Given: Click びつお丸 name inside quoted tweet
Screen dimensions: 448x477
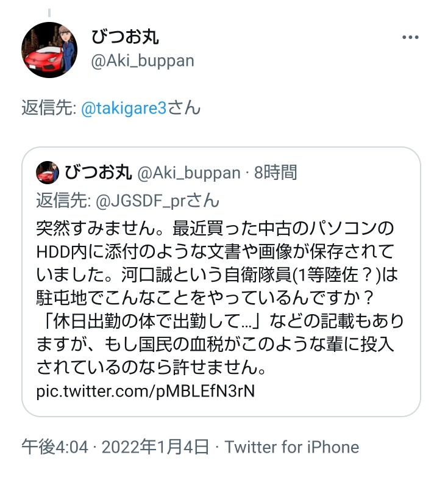Looking at the screenshot, I should coord(98,173).
